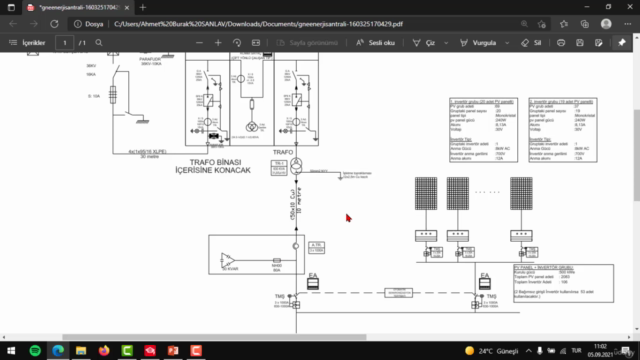Viewport: 640px width, 360px height.
Task: Select the Çiz draw tool
Action: [x=424, y=42]
